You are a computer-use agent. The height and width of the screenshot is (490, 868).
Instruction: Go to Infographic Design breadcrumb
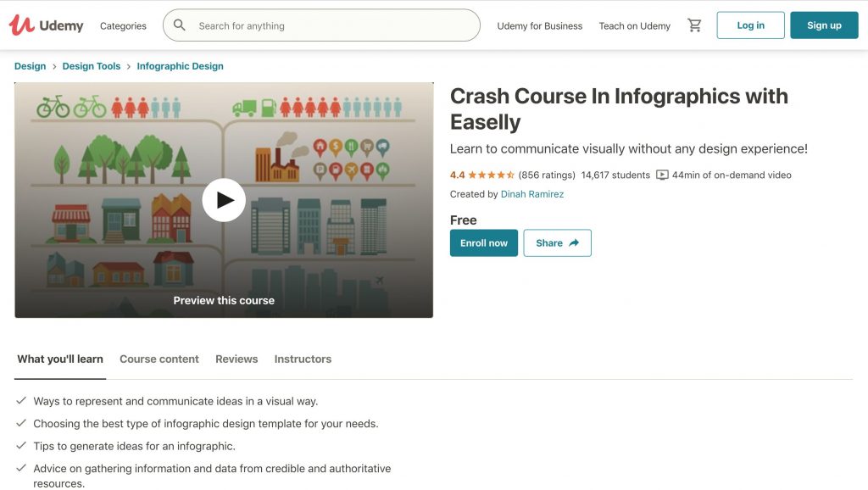click(x=180, y=66)
